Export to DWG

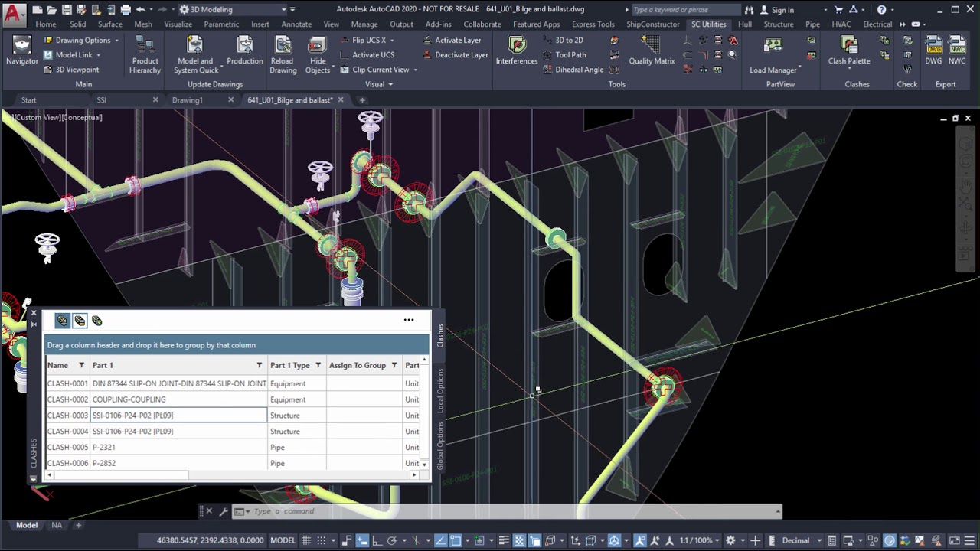(933, 51)
